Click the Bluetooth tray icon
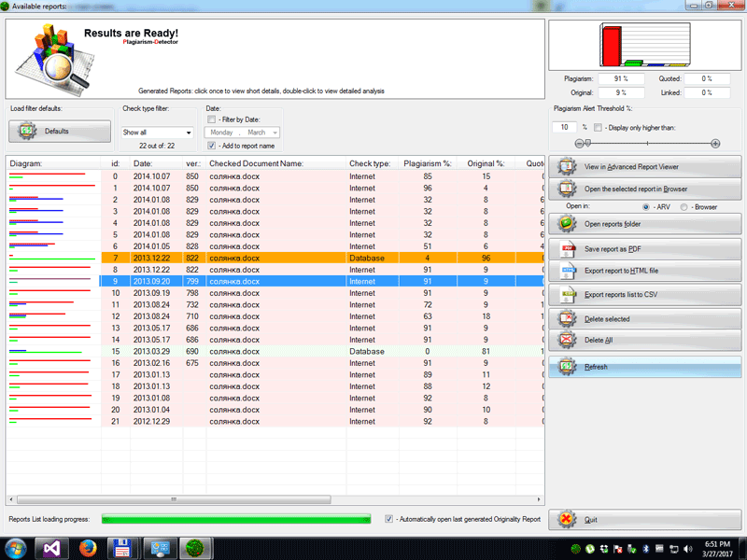 point(646,549)
